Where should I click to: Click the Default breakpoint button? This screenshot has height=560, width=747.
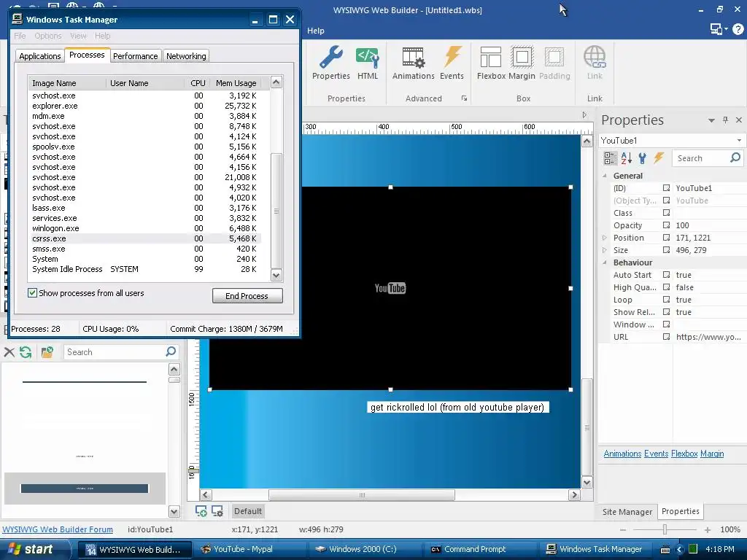coord(248,511)
